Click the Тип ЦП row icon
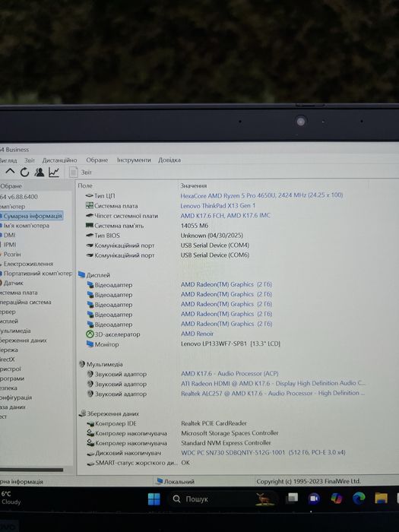399x532 pixels. click(89, 196)
